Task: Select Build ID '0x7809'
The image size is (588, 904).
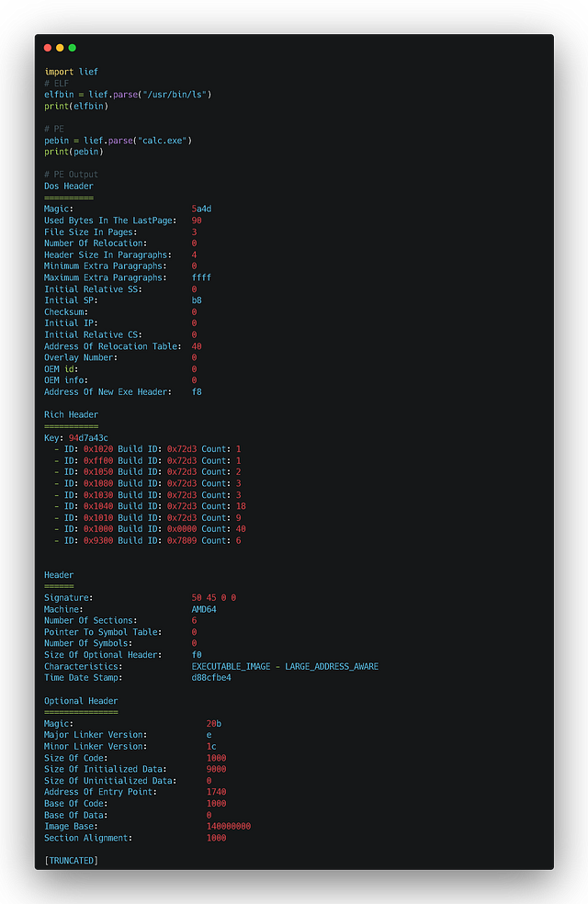Action: tap(182, 541)
